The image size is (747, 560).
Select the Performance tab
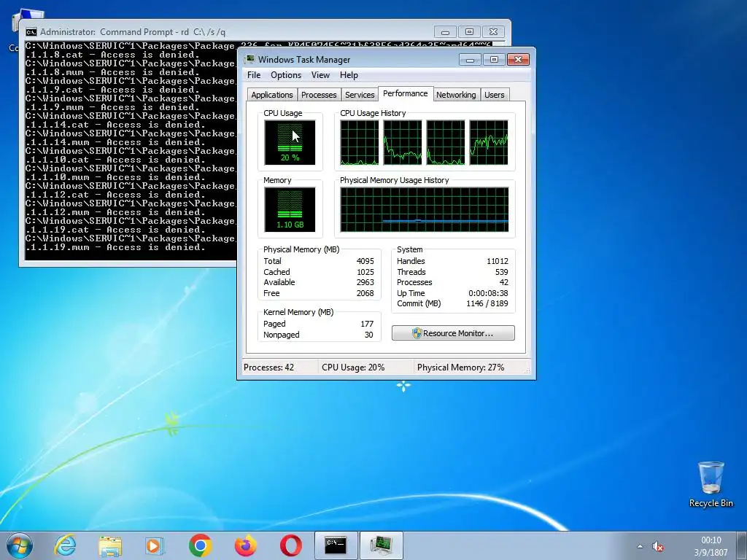point(406,94)
